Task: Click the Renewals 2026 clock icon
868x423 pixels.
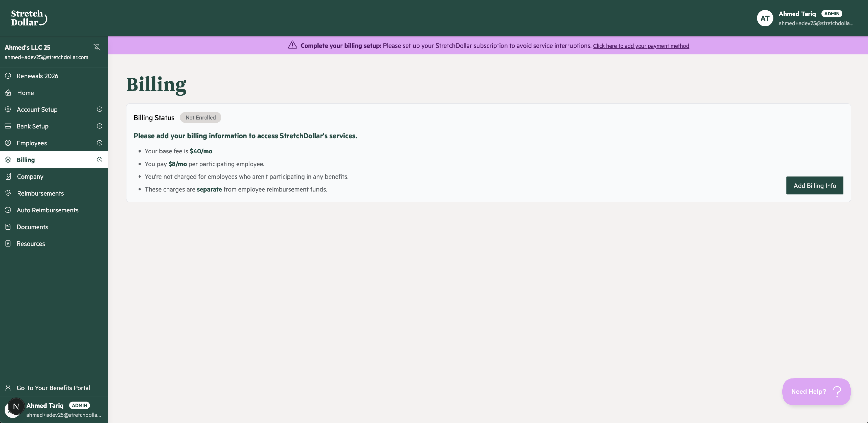Action: (x=8, y=76)
